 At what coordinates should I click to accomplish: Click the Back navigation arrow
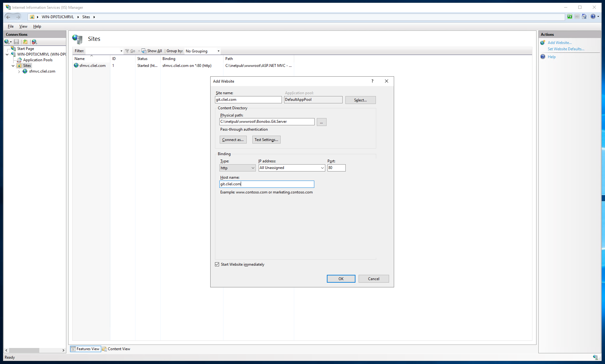pyautogui.click(x=8, y=17)
